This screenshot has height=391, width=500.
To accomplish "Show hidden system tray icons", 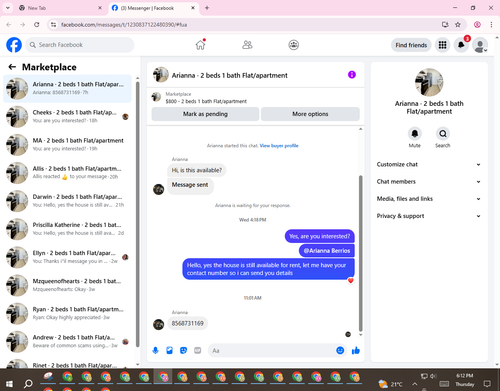I will point(414,384).
